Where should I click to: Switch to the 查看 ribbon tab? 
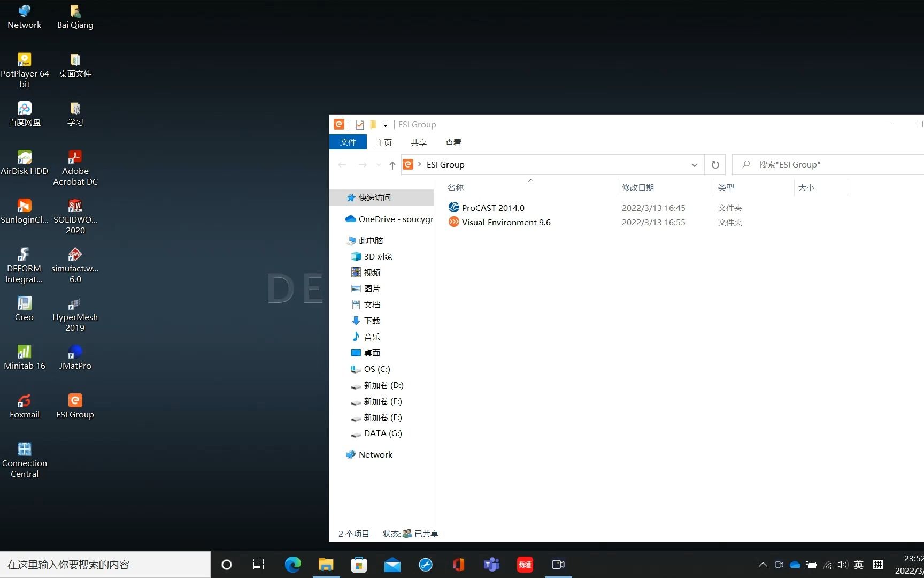point(453,143)
